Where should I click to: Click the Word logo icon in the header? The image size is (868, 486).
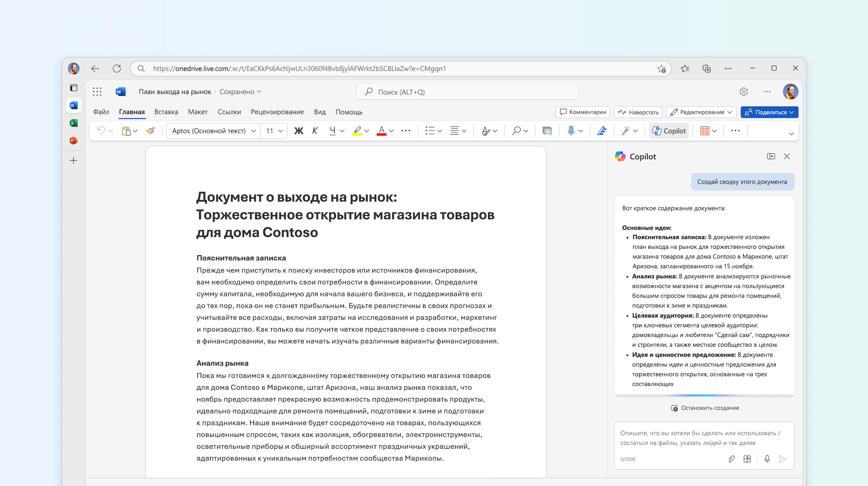[120, 92]
